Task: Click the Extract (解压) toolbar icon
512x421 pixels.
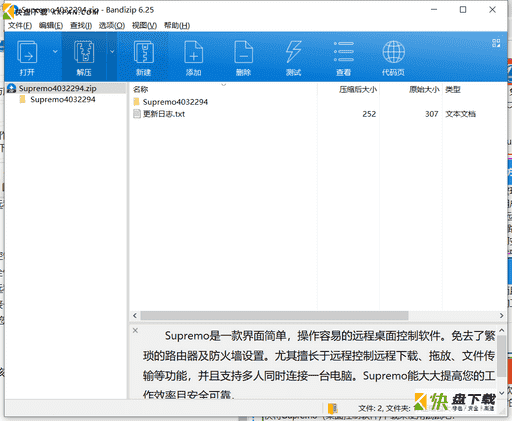Action: (84, 52)
